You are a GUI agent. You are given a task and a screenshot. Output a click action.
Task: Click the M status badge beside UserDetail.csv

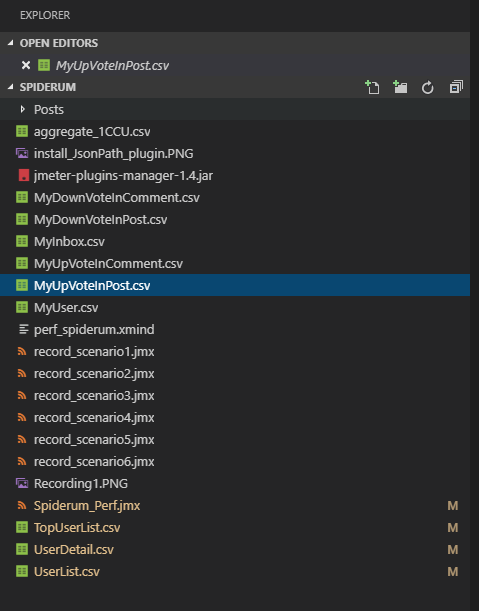coord(452,549)
